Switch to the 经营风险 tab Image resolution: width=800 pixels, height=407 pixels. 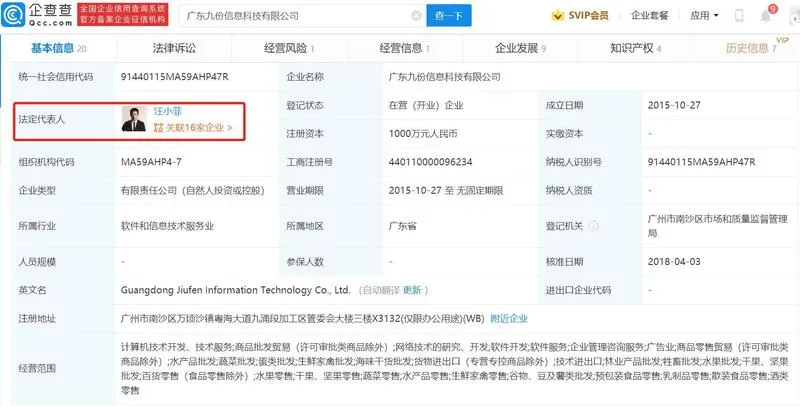click(289, 48)
